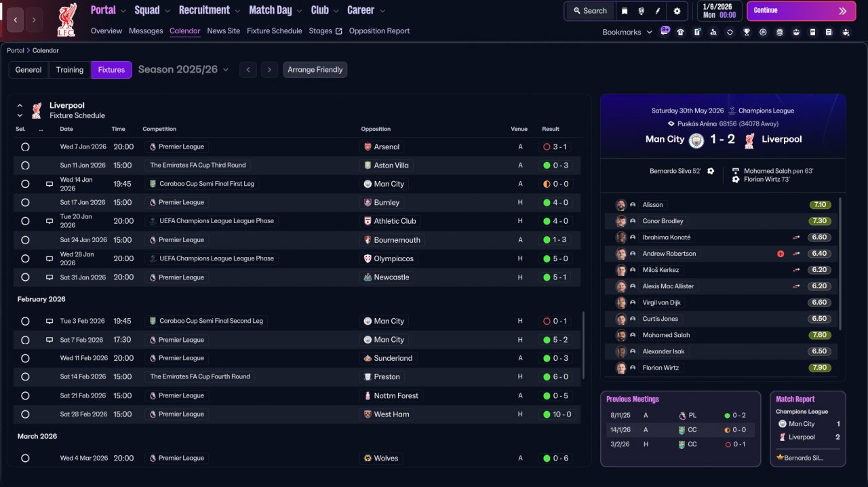Expand the Squad menu dropdown
The image size is (868, 487).
[167, 11]
